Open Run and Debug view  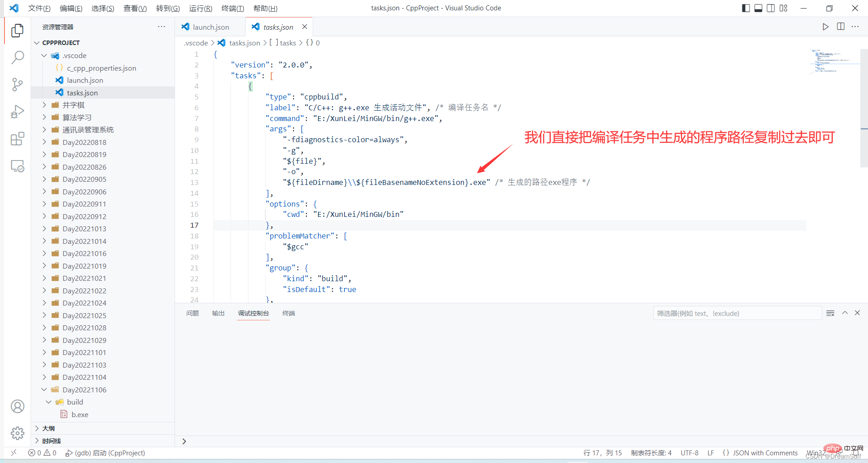click(x=17, y=112)
